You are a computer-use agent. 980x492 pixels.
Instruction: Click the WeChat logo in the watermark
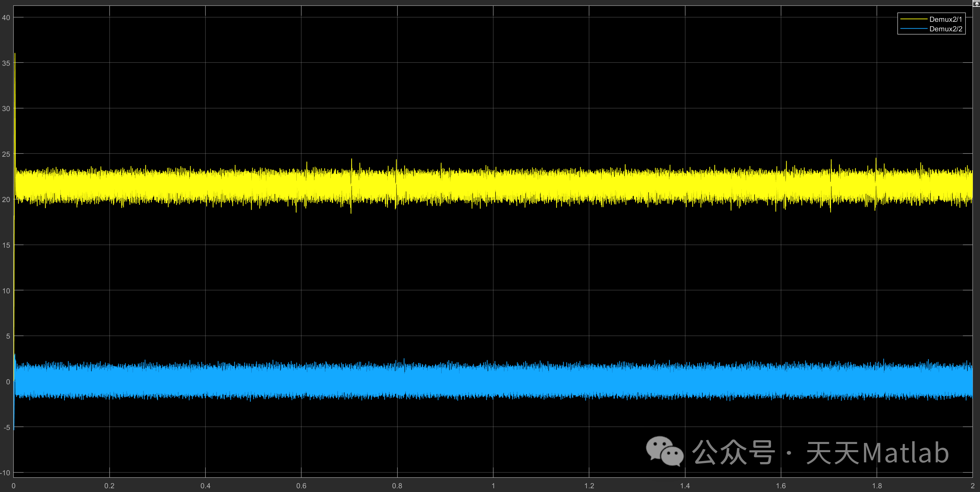[665, 451]
